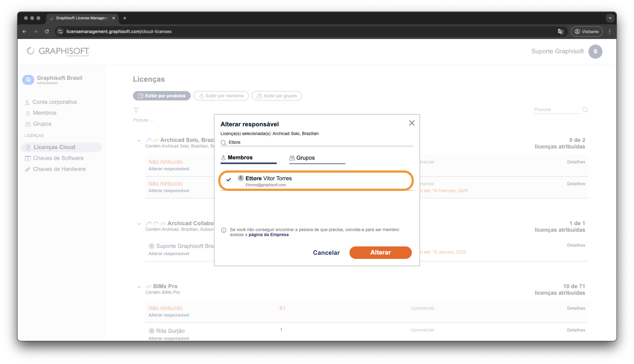Click Alterar responsável under Rita Gurjão
This screenshot has width=634, height=364.
coord(169,338)
